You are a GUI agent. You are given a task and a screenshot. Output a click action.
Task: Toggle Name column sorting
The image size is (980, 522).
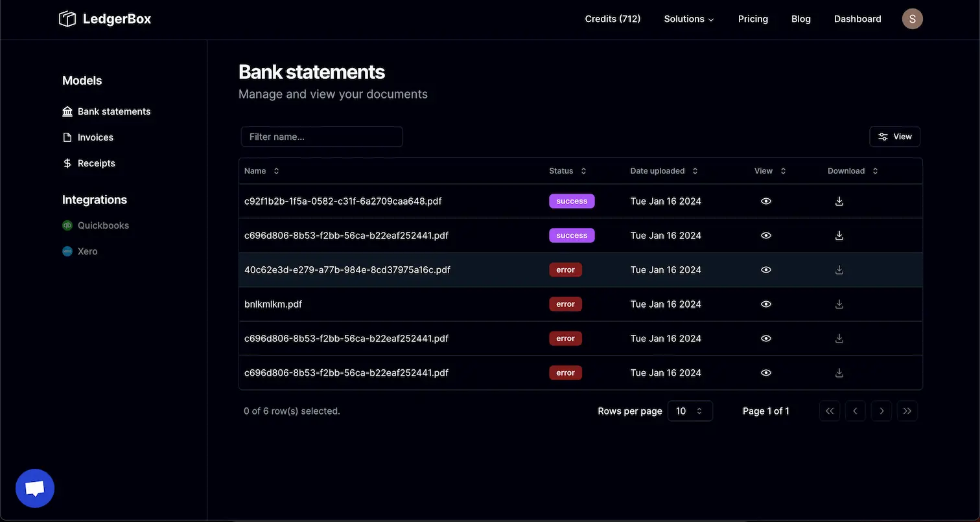coord(275,170)
